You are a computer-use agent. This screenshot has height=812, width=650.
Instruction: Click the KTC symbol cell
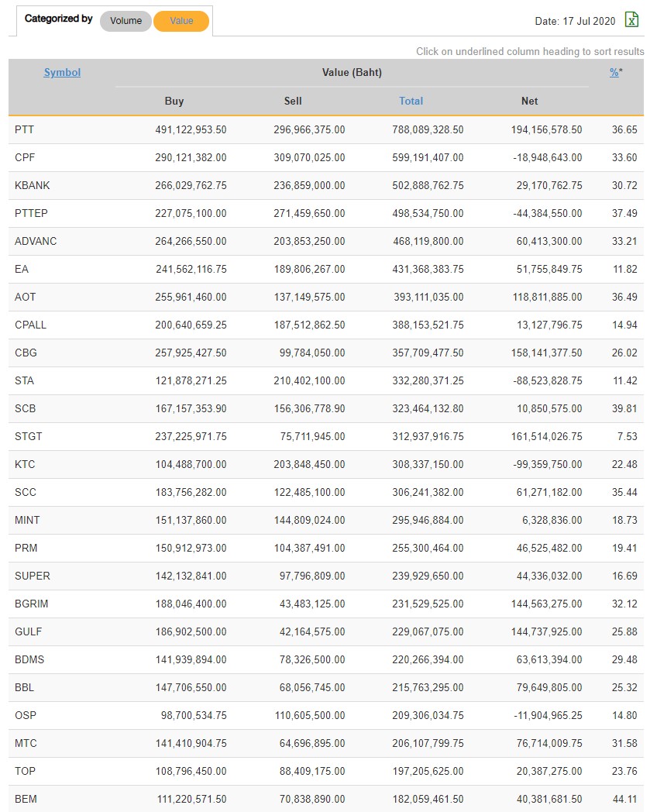coord(25,464)
